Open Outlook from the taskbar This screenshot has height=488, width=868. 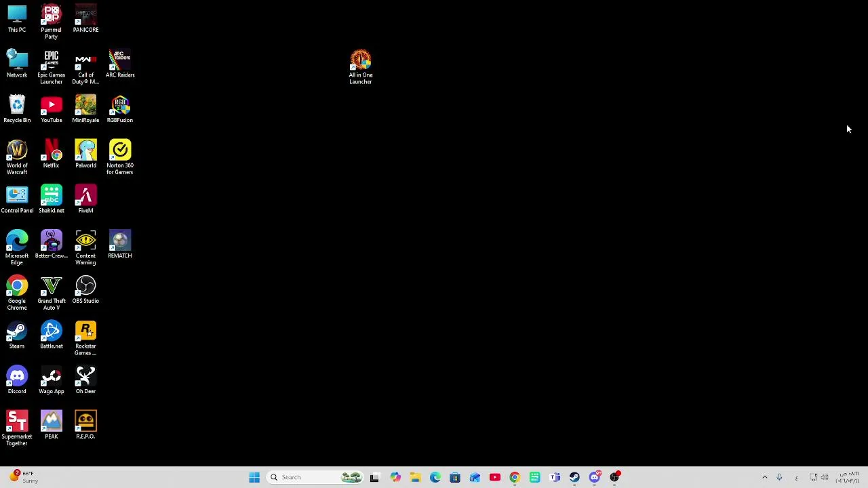[475, 477]
